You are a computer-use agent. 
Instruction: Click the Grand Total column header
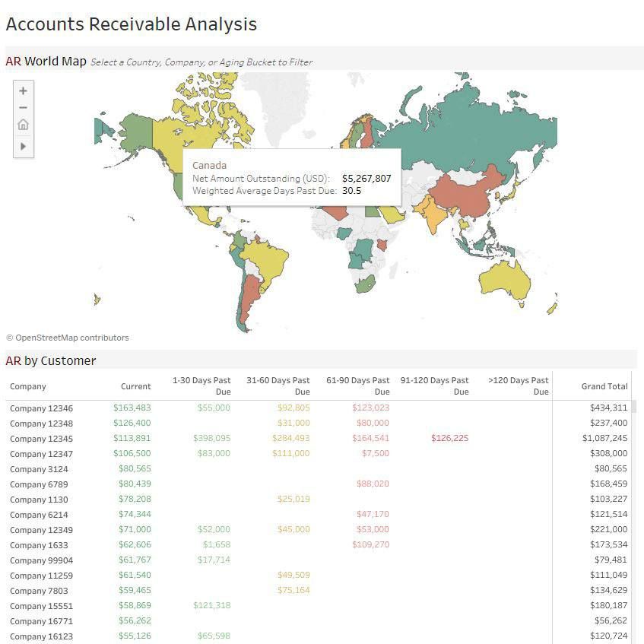pyautogui.click(x=604, y=386)
